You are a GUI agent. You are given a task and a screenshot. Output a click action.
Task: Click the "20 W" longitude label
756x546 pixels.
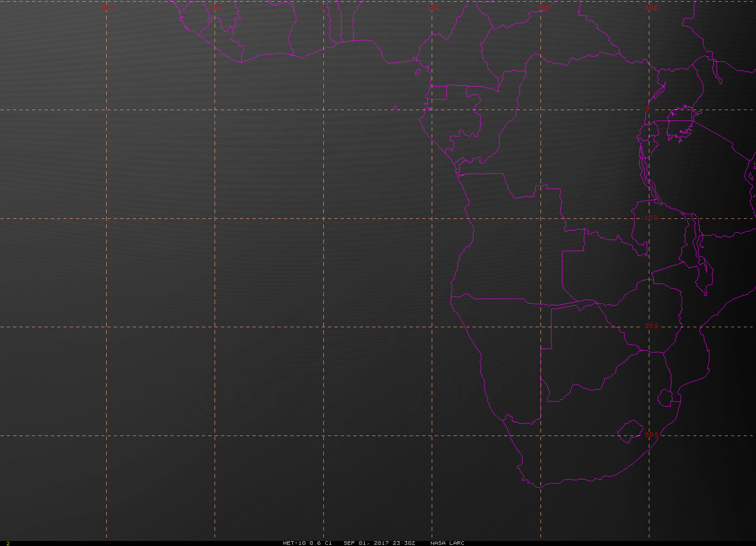(108, 8)
